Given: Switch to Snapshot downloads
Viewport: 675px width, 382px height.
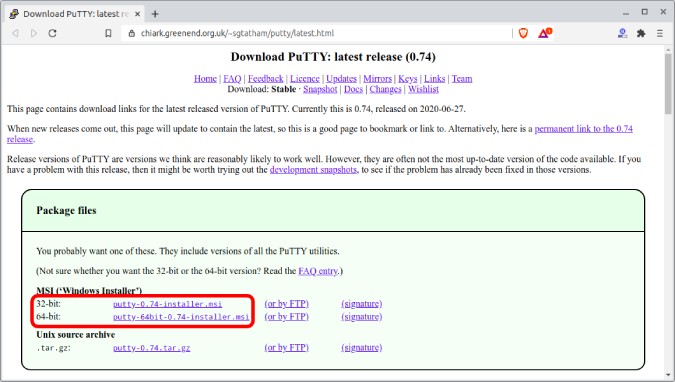Looking at the screenshot, I should tap(320, 89).
